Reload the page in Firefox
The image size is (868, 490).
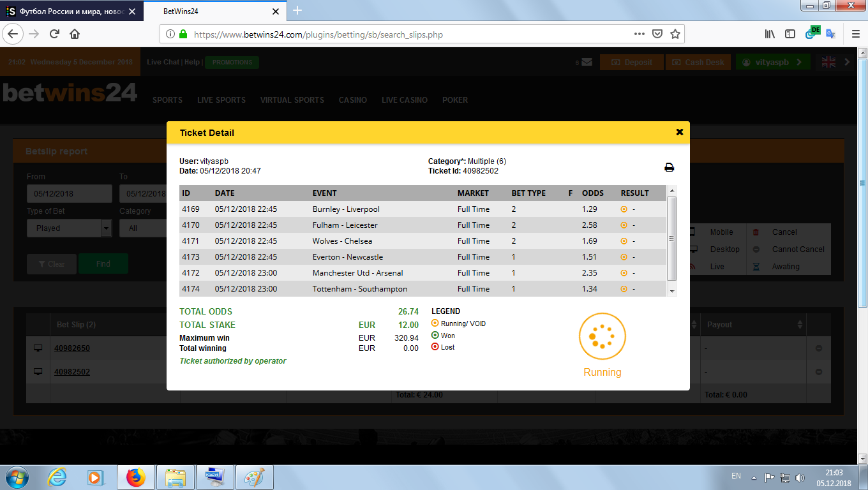(x=54, y=34)
